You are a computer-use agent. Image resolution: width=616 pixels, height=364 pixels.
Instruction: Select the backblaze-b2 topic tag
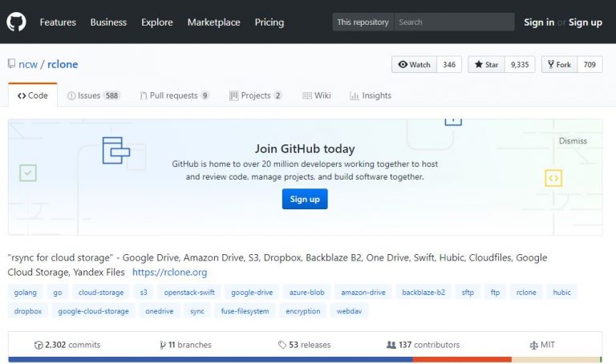pyautogui.click(x=423, y=292)
